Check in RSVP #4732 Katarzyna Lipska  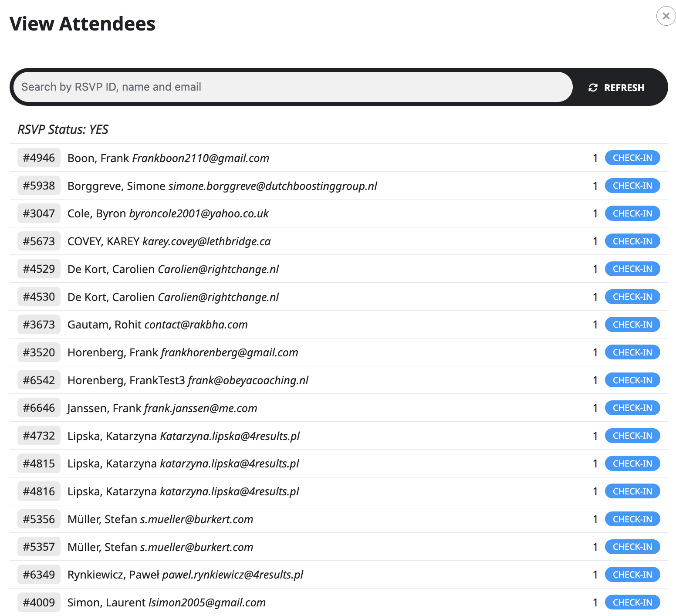pos(632,436)
